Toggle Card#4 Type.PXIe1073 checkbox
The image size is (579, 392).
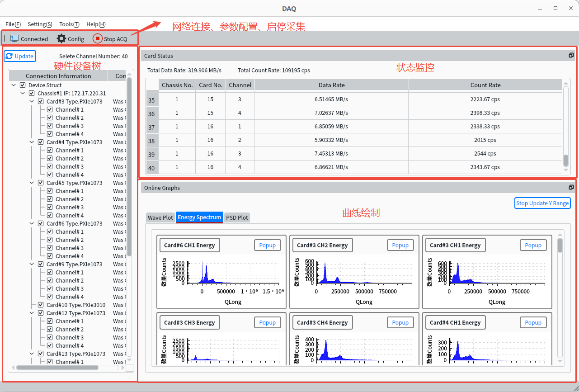(41, 142)
